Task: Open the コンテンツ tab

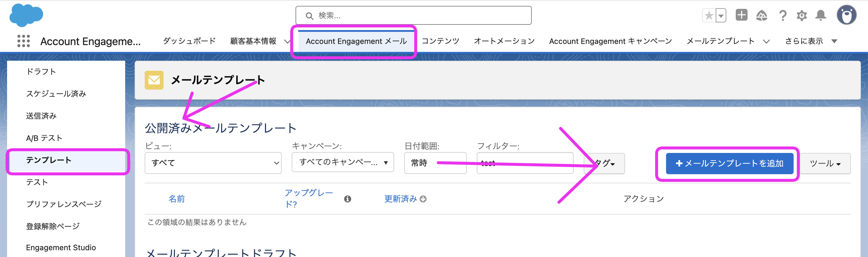Action: pyautogui.click(x=440, y=41)
